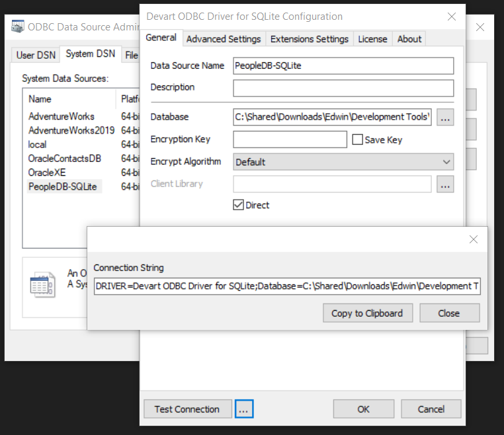Viewport: 504px width, 435px height.
Task: Open the About tab
Action: click(409, 39)
